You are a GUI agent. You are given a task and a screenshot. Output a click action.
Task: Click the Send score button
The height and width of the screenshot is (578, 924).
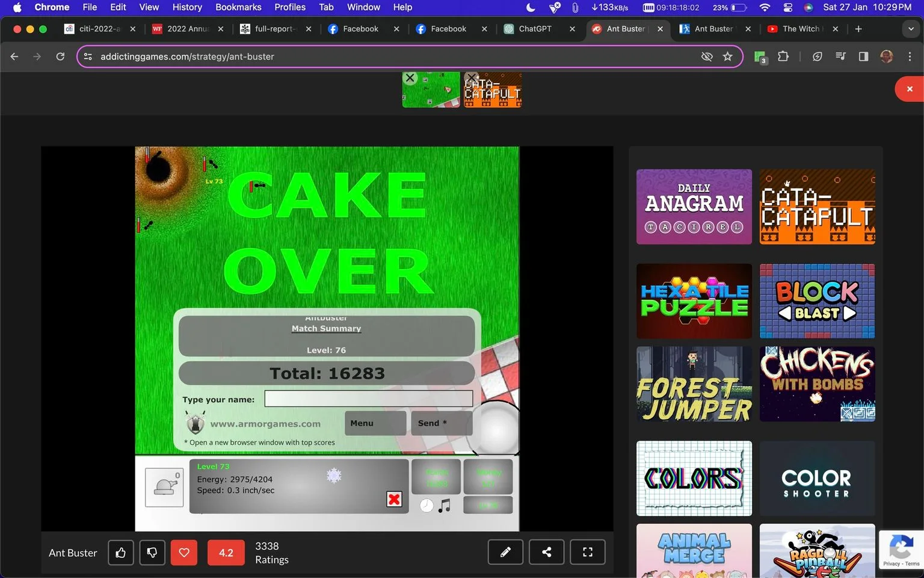pyautogui.click(x=441, y=423)
